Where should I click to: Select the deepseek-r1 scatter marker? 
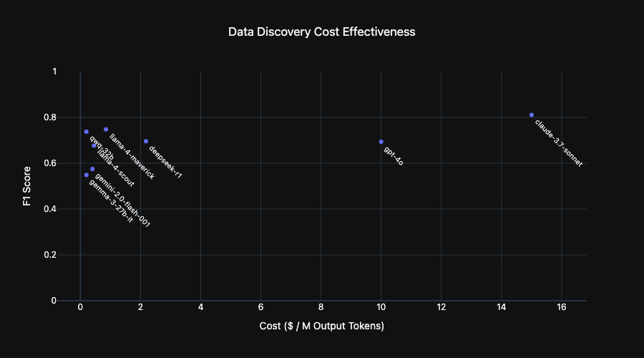click(146, 141)
